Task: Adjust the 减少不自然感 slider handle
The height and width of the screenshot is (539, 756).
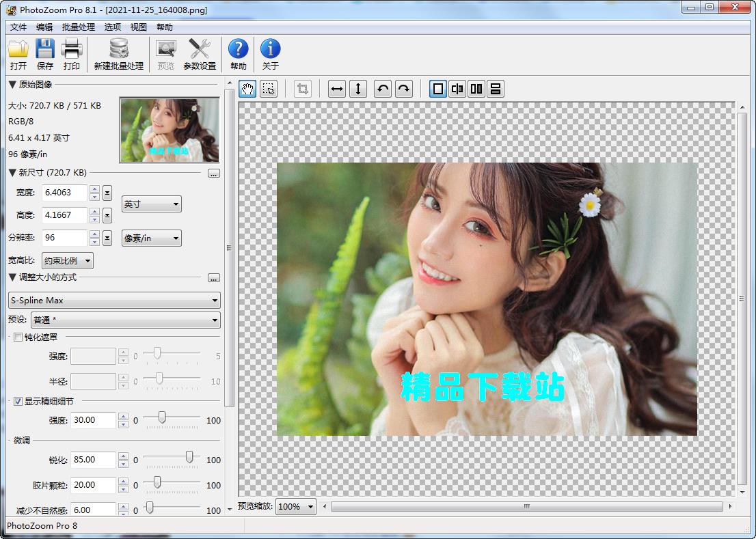Action: [x=150, y=507]
